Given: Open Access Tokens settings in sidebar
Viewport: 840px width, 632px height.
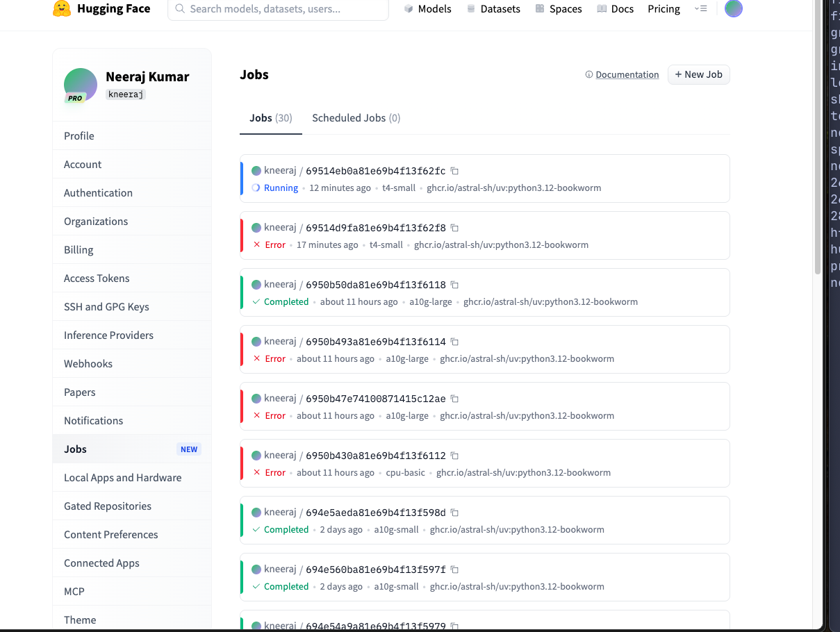Looking at the screenshot, I should [x=97, y=278].
